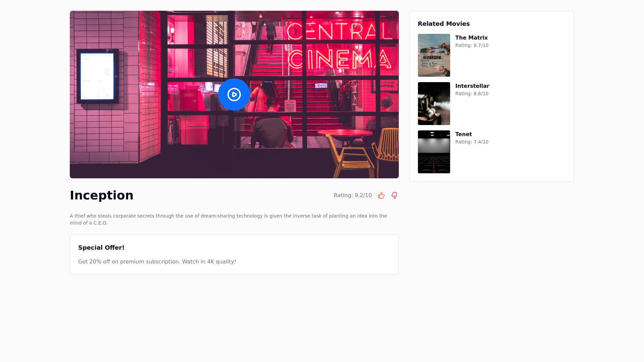
Task: Click The Matrix movie title
Action: [x=471, y=38]
